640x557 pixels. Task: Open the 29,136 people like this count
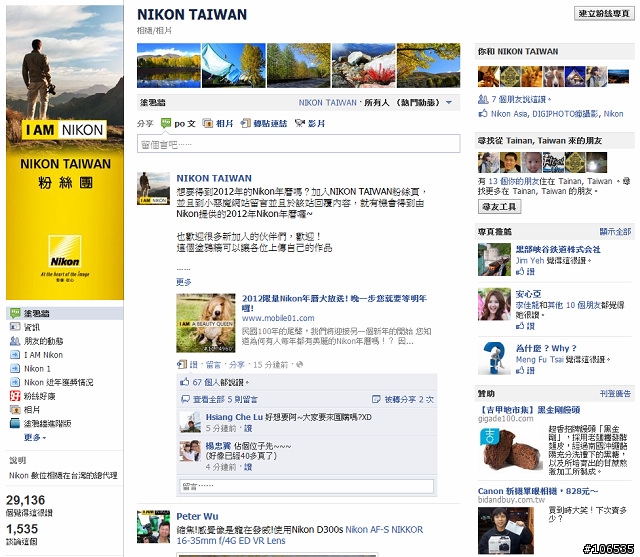pos(25,500)
